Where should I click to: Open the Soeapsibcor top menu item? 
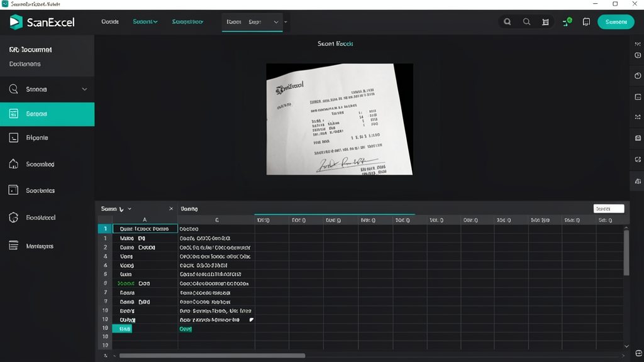[187, 22]
